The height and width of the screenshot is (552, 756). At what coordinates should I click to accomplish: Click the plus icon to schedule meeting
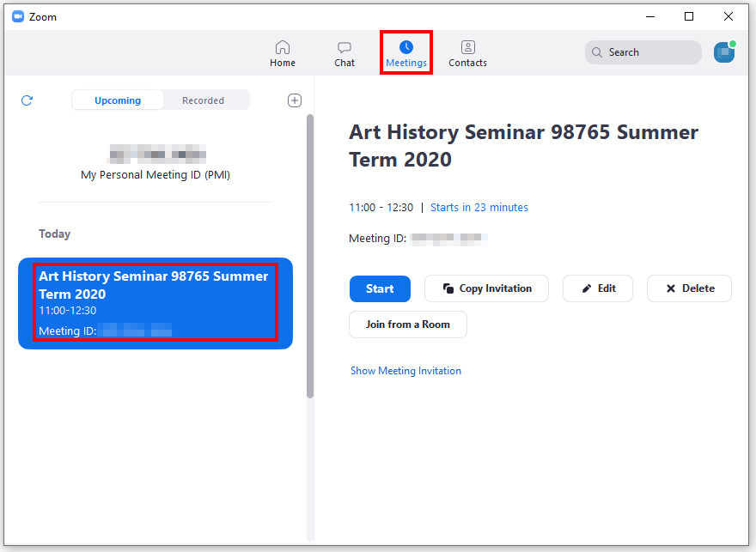pos(294,100)
